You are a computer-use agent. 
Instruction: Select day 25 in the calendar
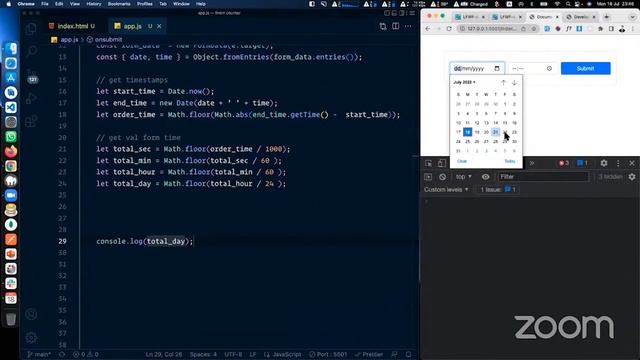tap(467, 141)
